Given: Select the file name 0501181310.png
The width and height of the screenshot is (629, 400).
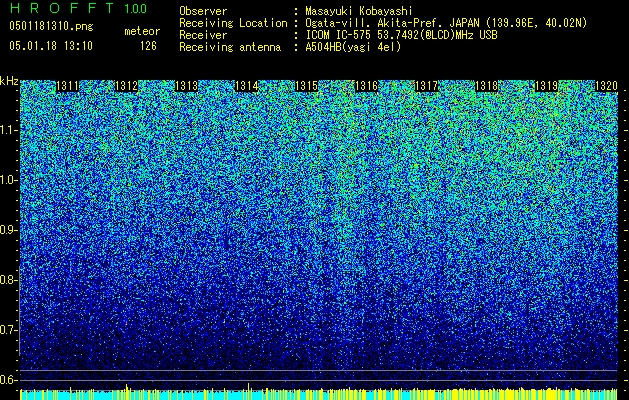Looking at the screenshot, I should [51, 26].
